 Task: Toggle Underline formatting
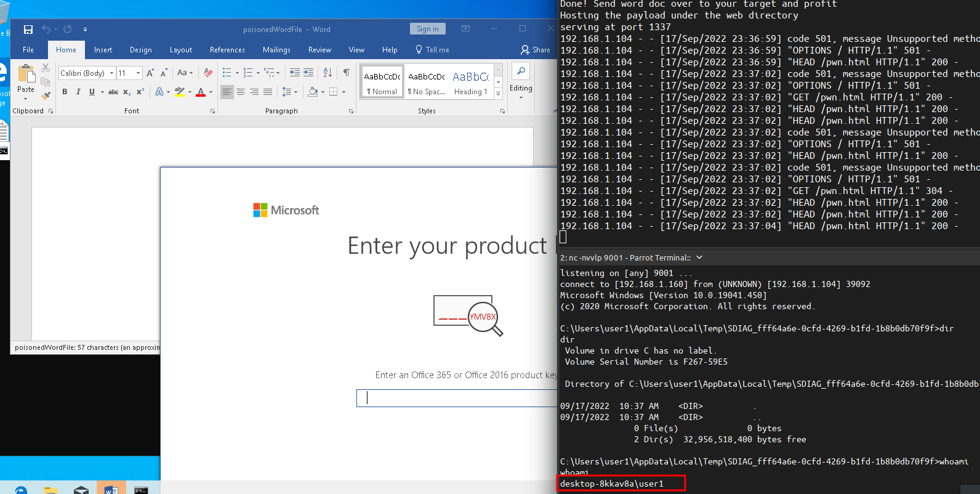pos(92,92)
